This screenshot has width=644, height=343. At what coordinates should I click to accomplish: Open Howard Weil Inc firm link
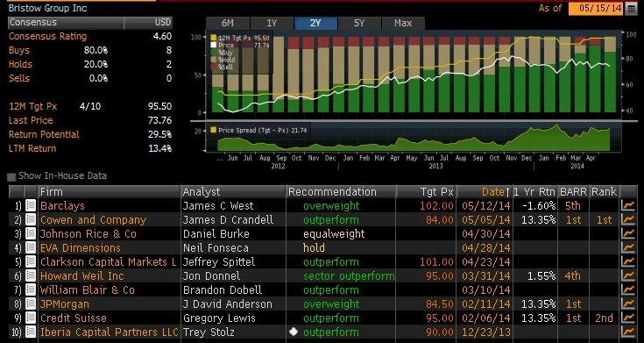tap(82, 275)
